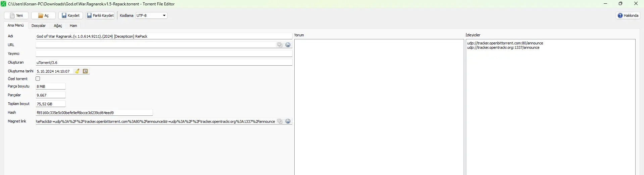
Task: Click the Parça boyutu field 8 MiB
Action: (x=50, y=86)
